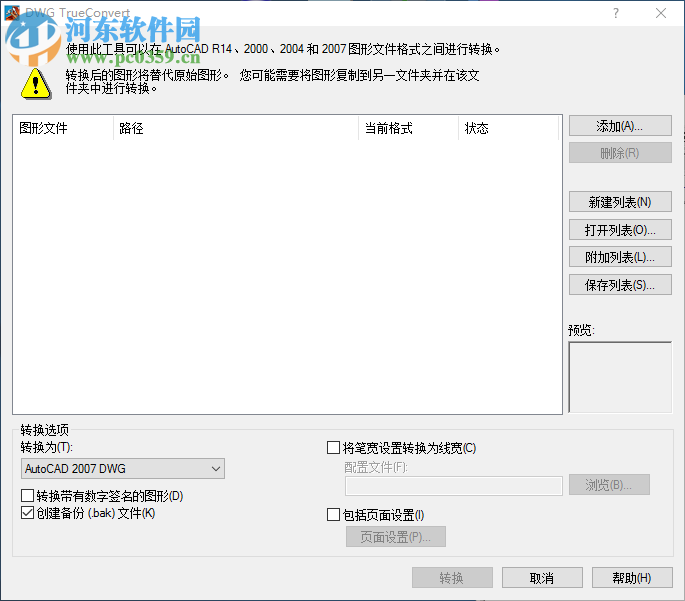Open help with 帮助(H) button
Viewport: 685px width, 601px height.
click(632, 578)
